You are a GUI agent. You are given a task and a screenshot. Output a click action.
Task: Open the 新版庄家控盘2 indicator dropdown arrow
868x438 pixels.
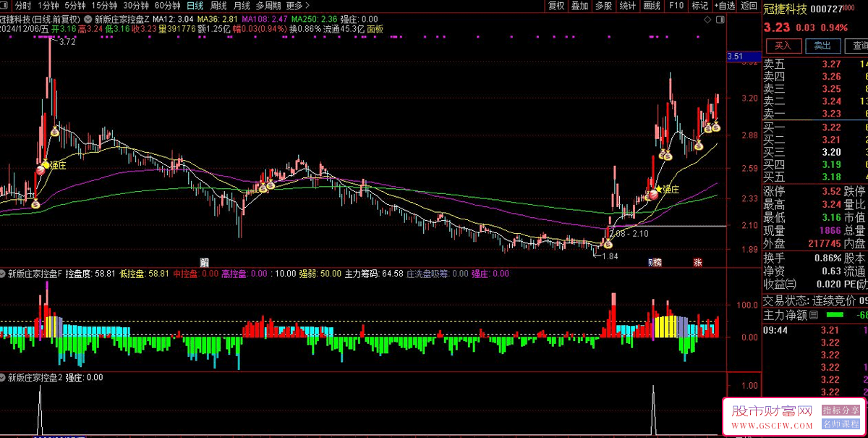click(x=4, y=378)
